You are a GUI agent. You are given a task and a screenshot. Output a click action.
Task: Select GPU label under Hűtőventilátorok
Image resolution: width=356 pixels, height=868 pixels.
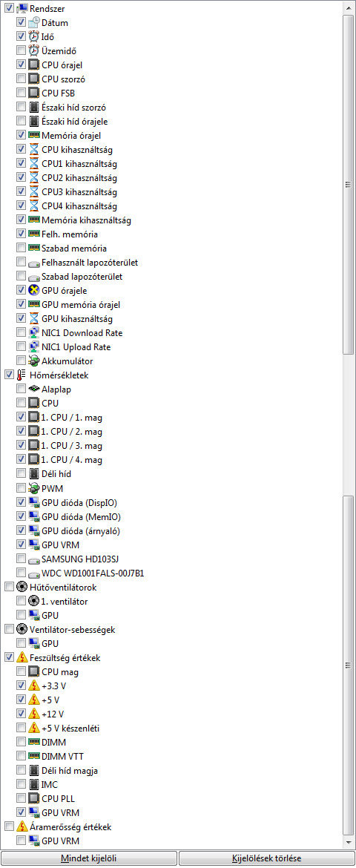pyautogui.click(x=50, y=615)
